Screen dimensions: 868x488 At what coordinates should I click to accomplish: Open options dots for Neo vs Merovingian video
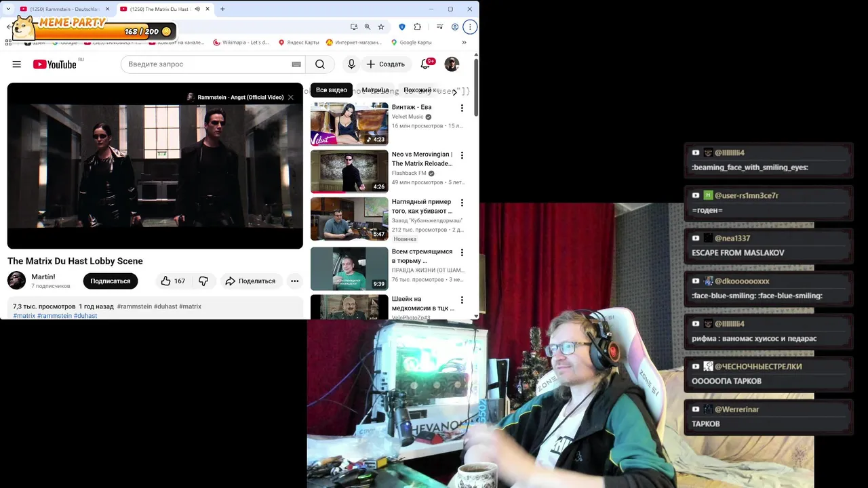point(462,156)
